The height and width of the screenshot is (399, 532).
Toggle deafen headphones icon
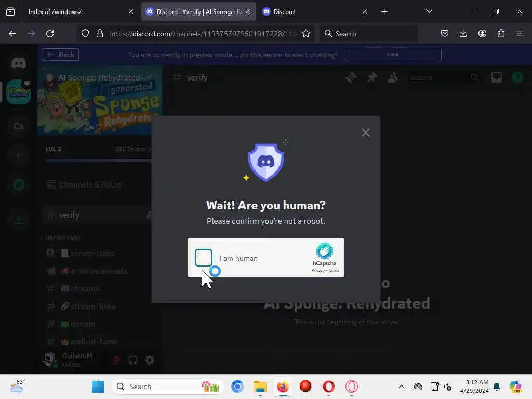[x=133, y=360]
